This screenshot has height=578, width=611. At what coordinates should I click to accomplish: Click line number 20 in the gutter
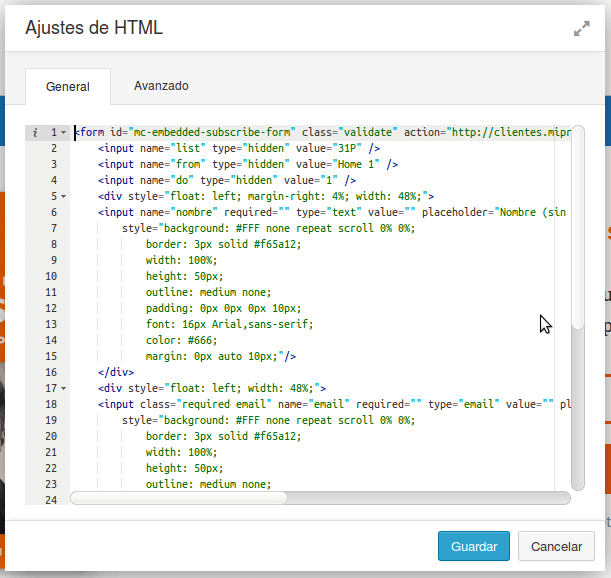coord(50,436)
